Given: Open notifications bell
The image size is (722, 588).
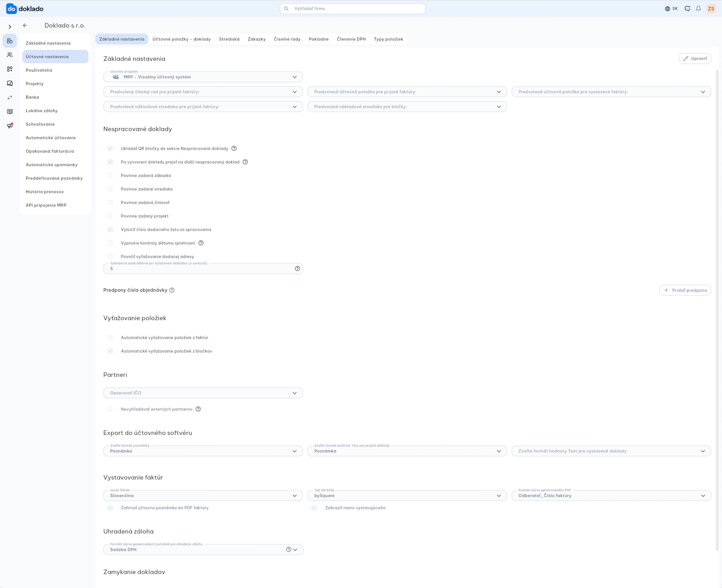Looking at the screenshot, I should (x=698, y=9).
